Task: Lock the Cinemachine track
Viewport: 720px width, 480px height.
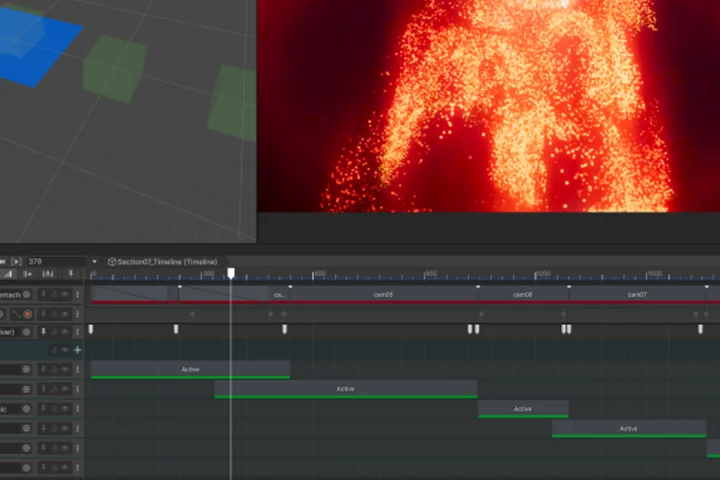Action: click(54, 294)
